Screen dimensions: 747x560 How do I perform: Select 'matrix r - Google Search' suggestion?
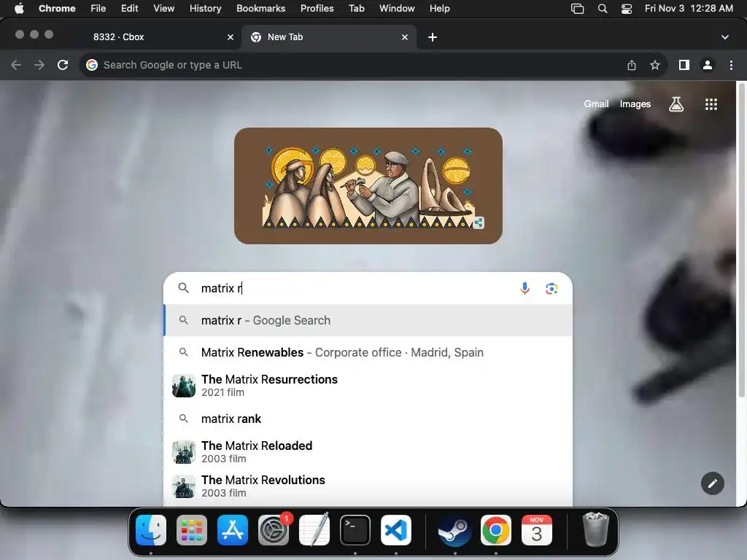click(x=368, y=321)
